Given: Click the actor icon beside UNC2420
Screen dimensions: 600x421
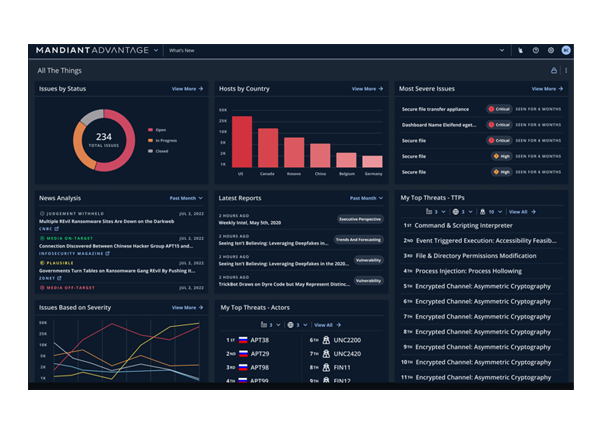Looking at the screenshot, I should pos(326,354).
